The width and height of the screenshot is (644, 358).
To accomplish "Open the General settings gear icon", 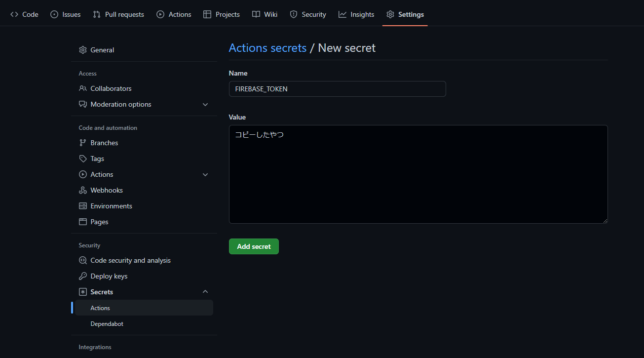I will point(83,50).
